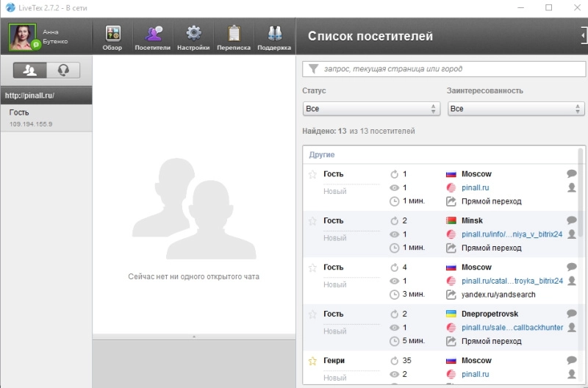Toggle favorite star for Minsk guest
This screenshot has width=588, height=388.
click(312, 221)
